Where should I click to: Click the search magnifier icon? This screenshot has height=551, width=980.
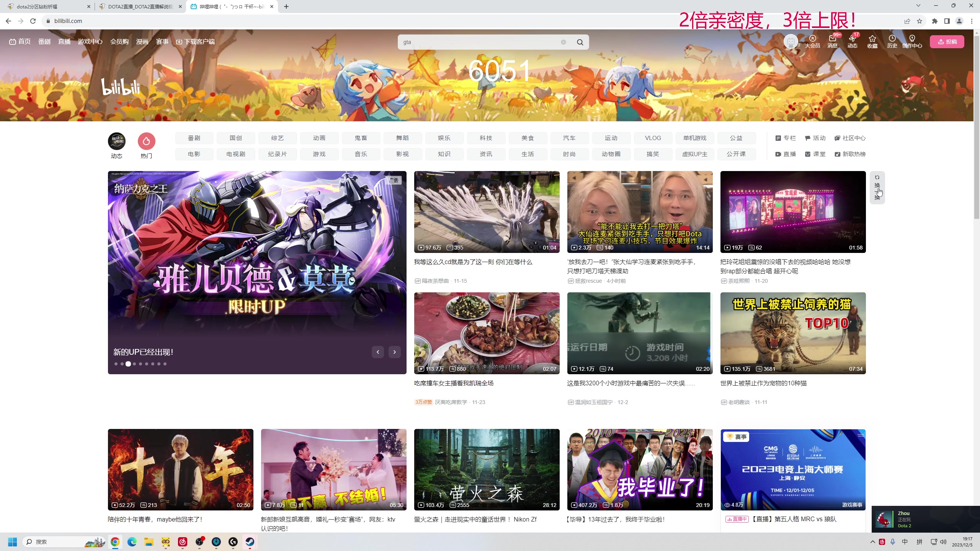pos(580,42)
